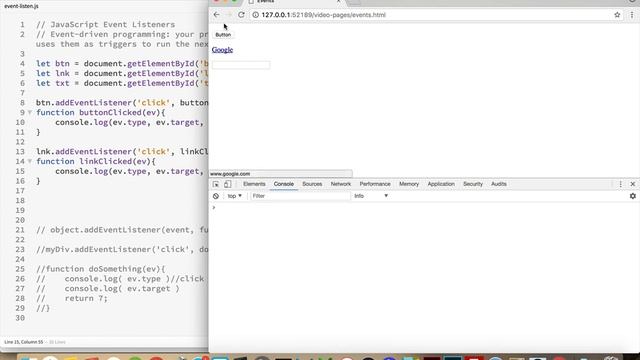Click the line 4 'let btn' code

pyautogui.click(x=122, y=64)
